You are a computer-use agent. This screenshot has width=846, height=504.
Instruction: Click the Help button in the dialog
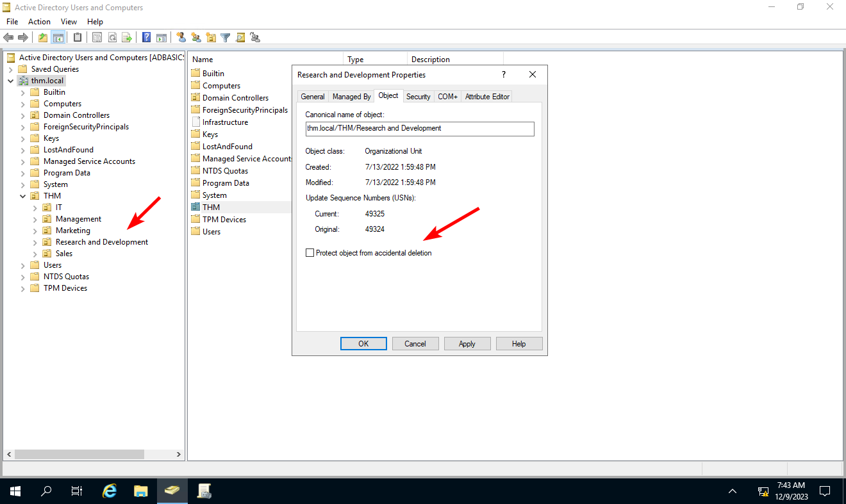(x=519, y=344)
